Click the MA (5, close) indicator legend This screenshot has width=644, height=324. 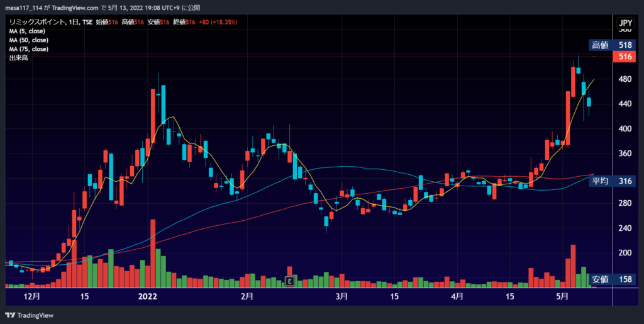(x=27, y=31)
